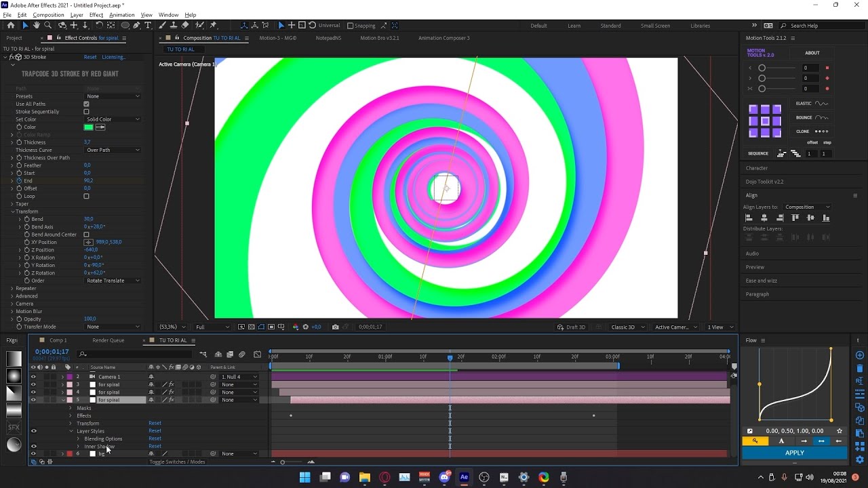This screenshot has width=868, height=488.
Task: Switch to the Render Queue tab
Action: (x=108, y=340)
